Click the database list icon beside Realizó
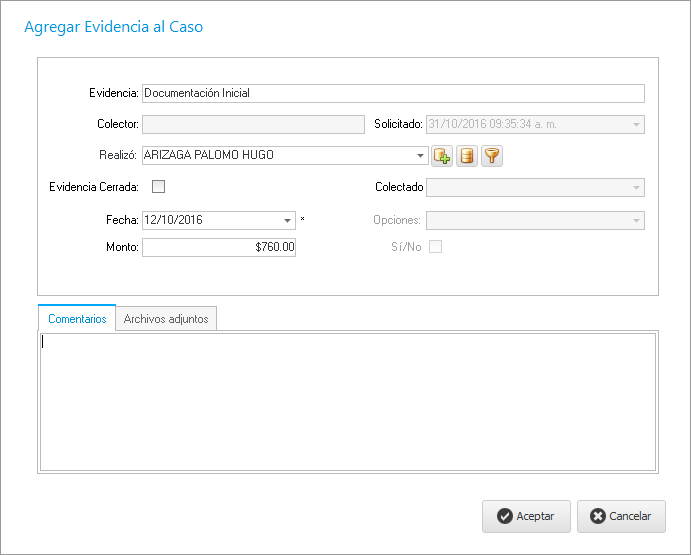 (467, 156)
